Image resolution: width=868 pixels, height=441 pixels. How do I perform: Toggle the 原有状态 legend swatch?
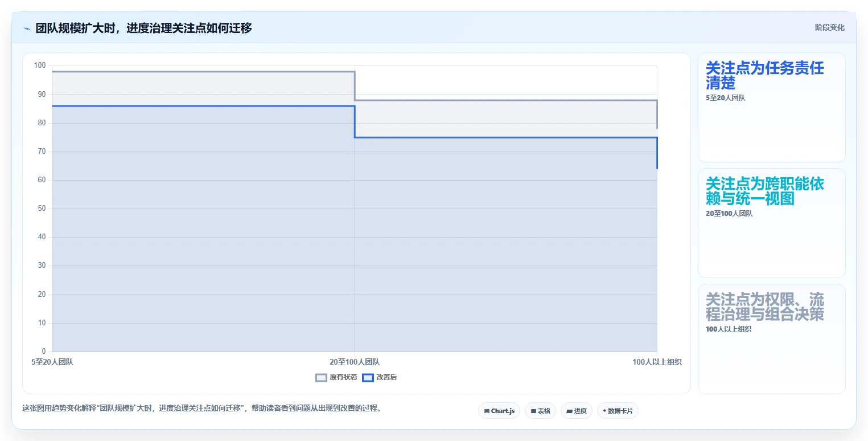321,377
